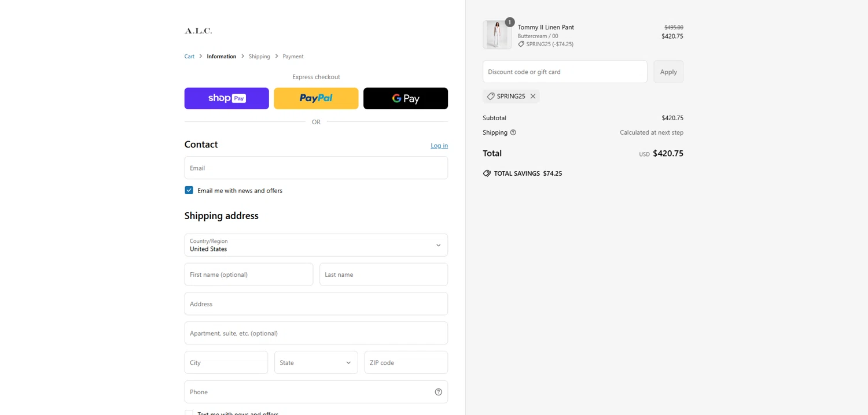This screenshot has width=868, height=415.
Task: Pay with PayPal express checkout
Action: [316, 98]
